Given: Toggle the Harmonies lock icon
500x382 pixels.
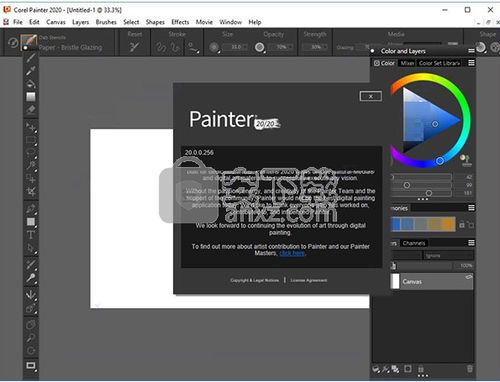Looking at the screenshot, I should [x=462, y=225].
